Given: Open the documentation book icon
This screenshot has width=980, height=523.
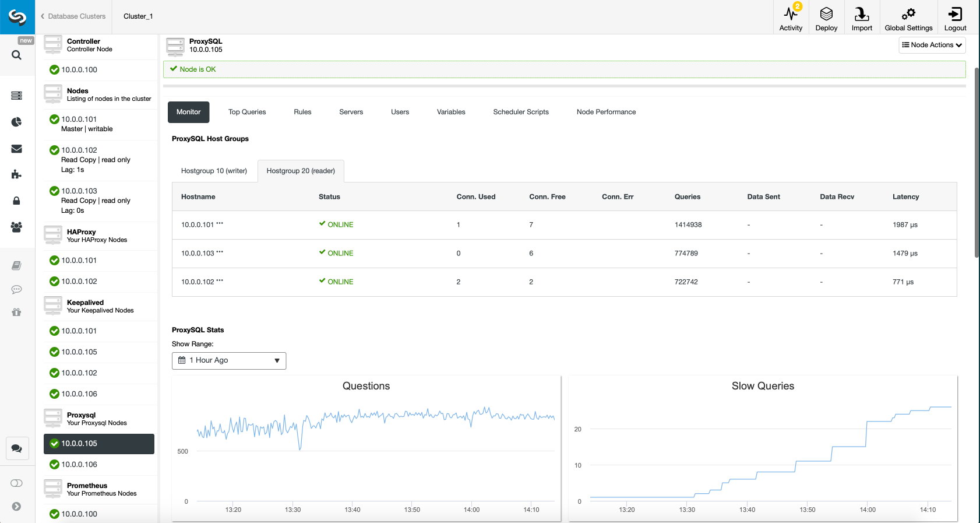Looking at the screenshot, I should coord(16,265).
